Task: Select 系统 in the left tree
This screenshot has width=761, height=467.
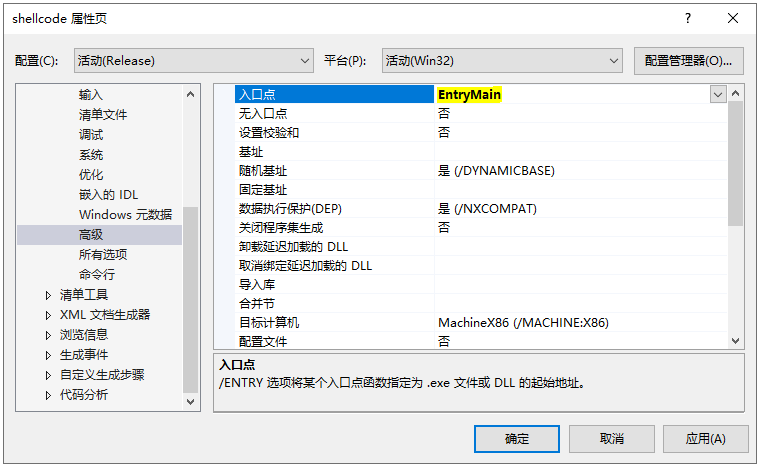Action: click(91, 155)
